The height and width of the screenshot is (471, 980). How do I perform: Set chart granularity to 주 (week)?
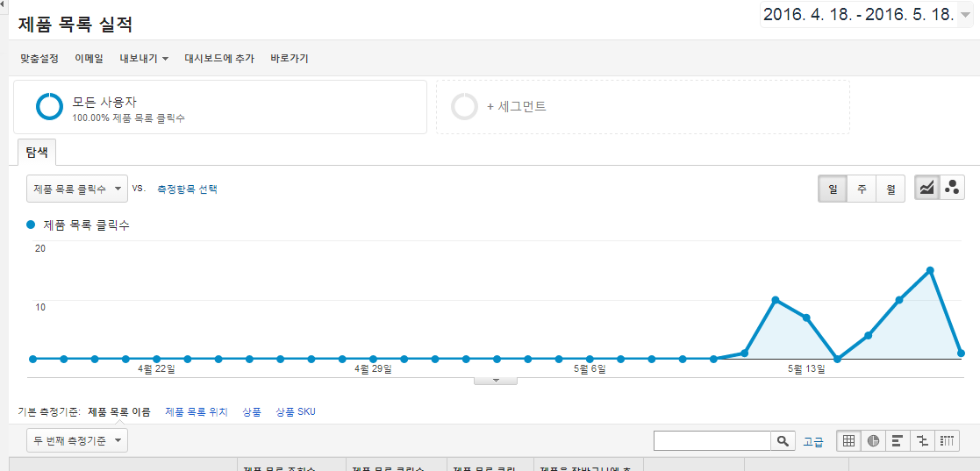862,189
